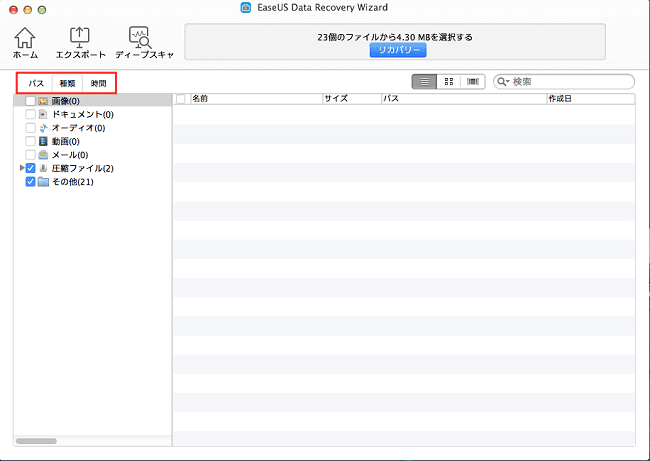This screenshot has height=461, width=650.
Task: Close the window with red button
Action: click(x=14, y=10)
